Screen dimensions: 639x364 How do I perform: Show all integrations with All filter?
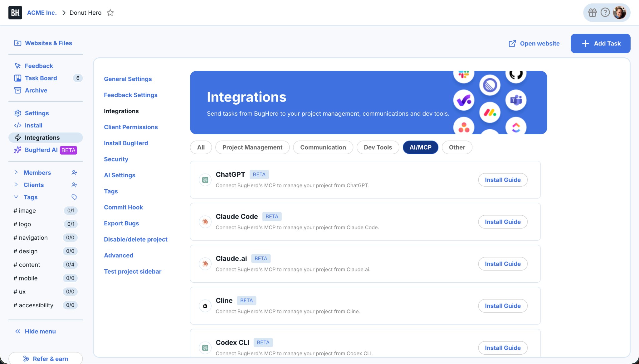point(201,147)
